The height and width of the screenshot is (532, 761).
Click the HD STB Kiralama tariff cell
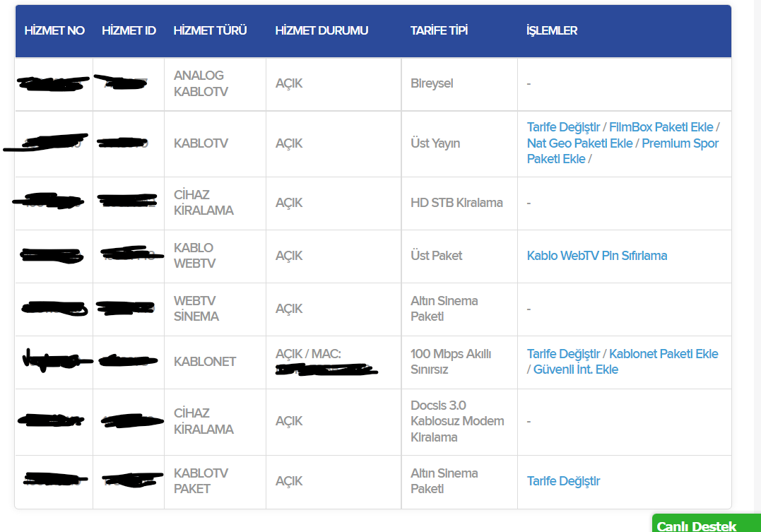point(456,203)
